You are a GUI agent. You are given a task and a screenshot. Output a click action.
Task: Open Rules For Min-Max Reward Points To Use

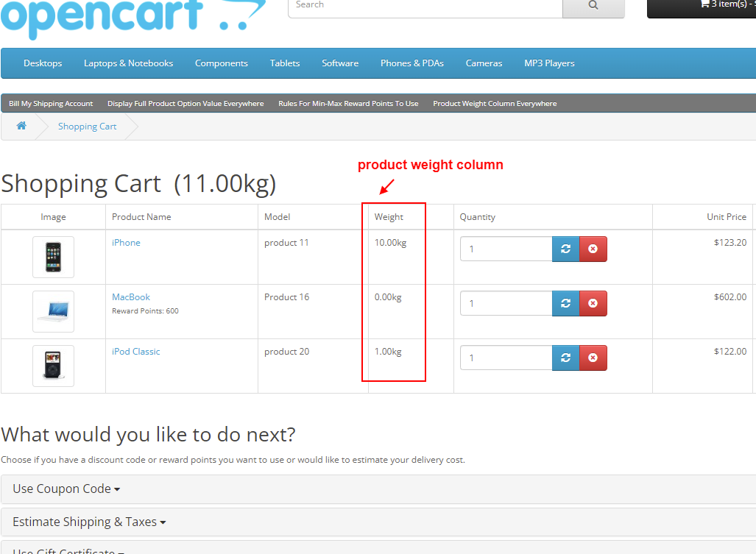pyautogui.click(x=348, y=104)
